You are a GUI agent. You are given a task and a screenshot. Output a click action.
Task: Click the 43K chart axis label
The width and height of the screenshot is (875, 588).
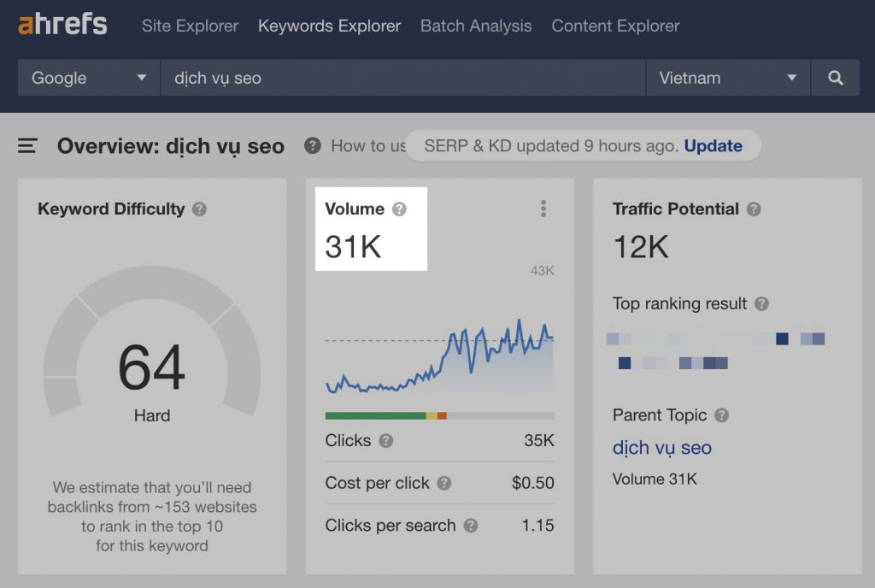pos(542,271)
